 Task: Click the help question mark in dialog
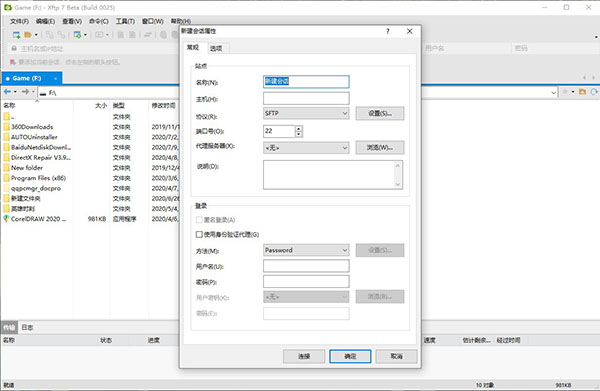click(x=388, y=31)
